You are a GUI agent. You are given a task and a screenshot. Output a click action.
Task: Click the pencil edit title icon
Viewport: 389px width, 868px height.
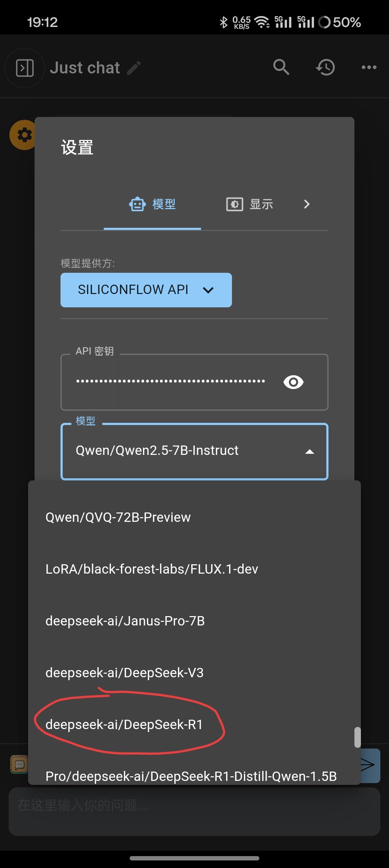pyautogui.click(x=134, y=68)
